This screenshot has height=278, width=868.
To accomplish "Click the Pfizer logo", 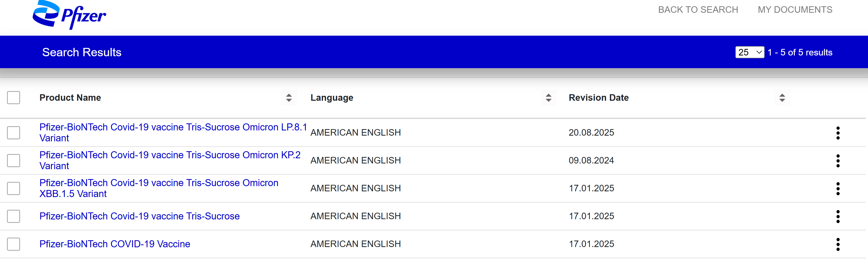I will 69,15.
